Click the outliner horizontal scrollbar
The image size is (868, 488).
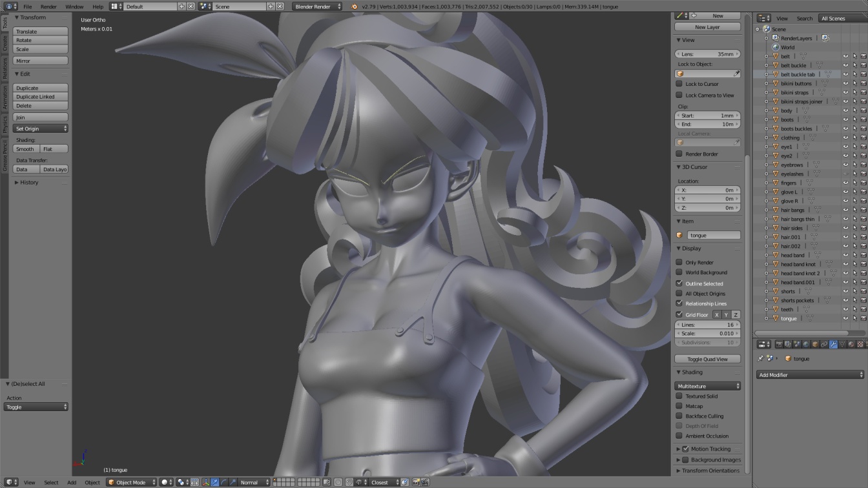coord(801,334)
